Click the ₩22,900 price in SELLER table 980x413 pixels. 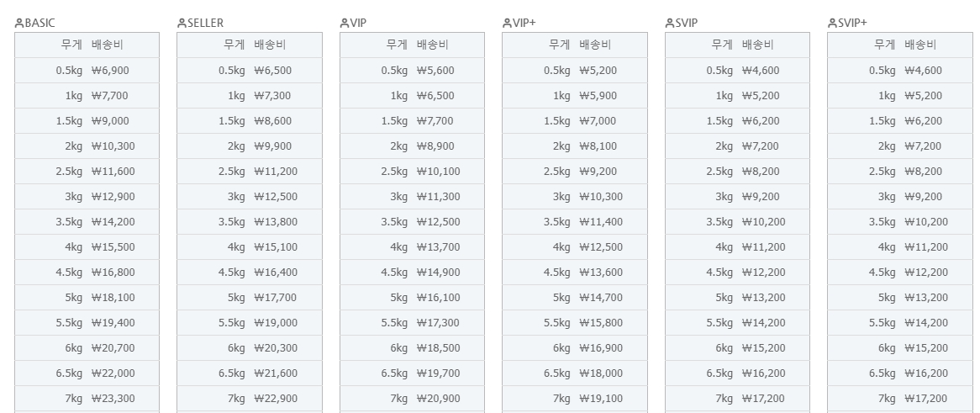(276, 399)
